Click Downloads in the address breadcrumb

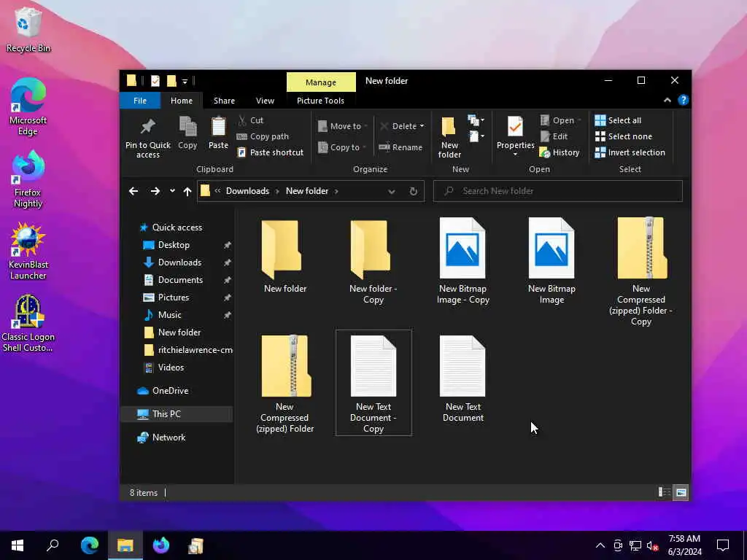coord(247,191)
